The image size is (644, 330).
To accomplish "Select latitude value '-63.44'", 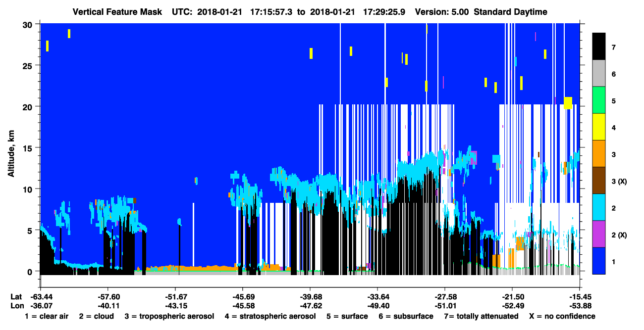I will [41, 296].
